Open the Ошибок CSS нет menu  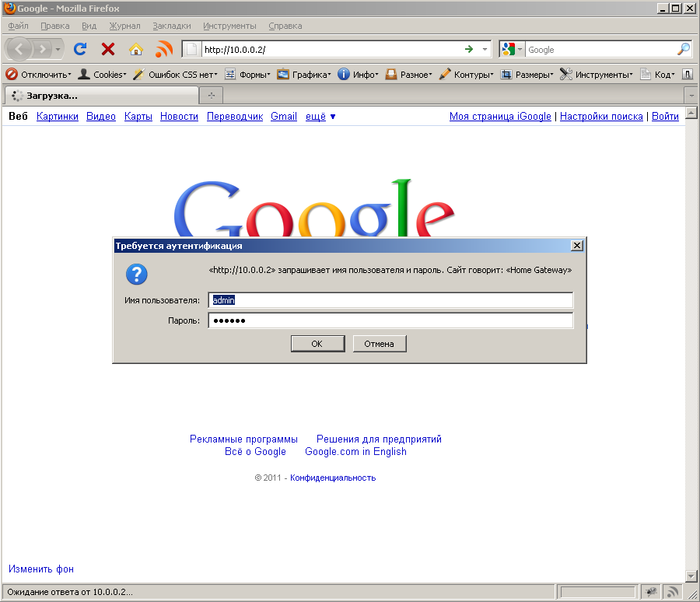(x=176, y=75)
